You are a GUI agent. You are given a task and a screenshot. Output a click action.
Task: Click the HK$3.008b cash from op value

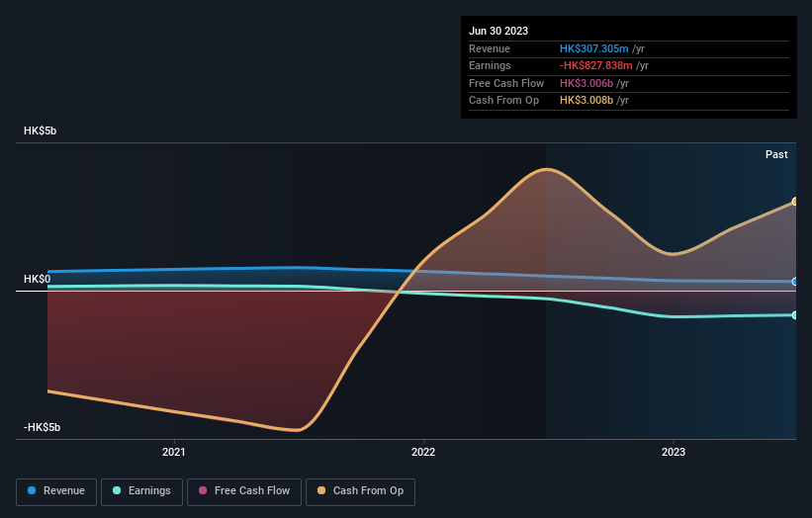[586, 101]
